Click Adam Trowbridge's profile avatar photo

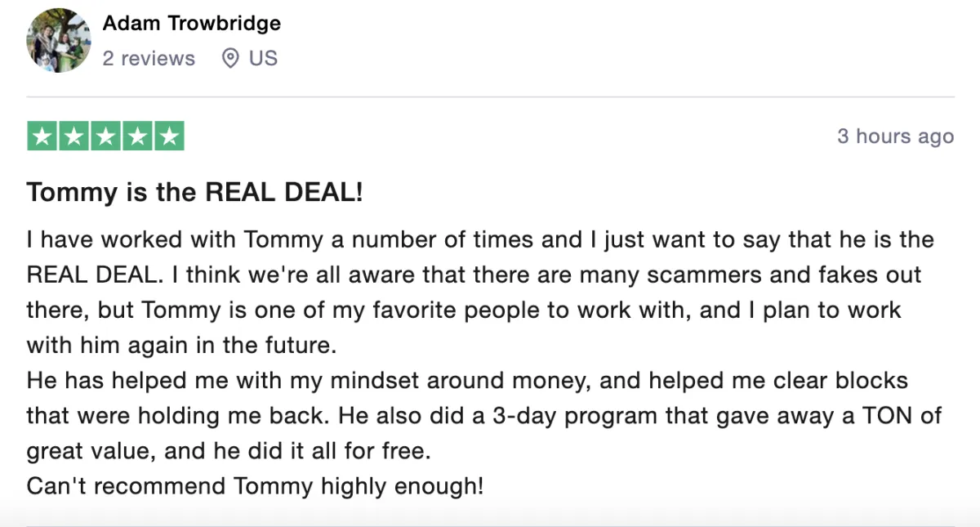pos(59,40)
